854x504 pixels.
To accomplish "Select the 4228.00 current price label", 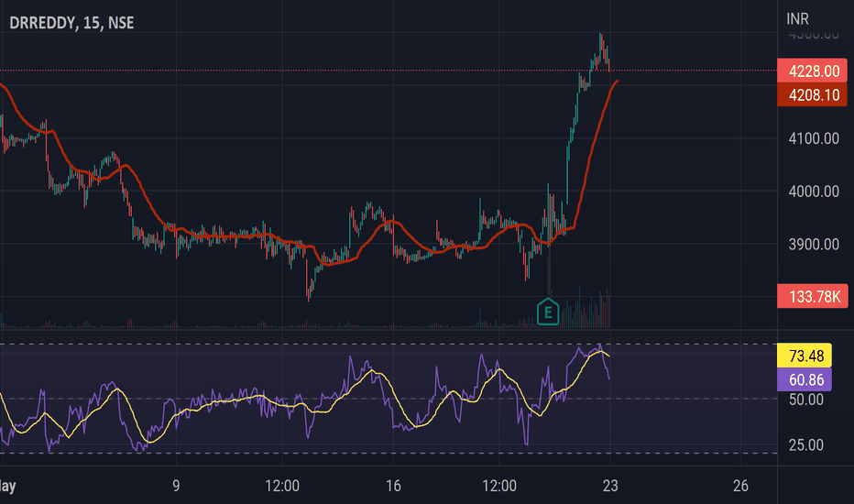I will coord(812,71).
